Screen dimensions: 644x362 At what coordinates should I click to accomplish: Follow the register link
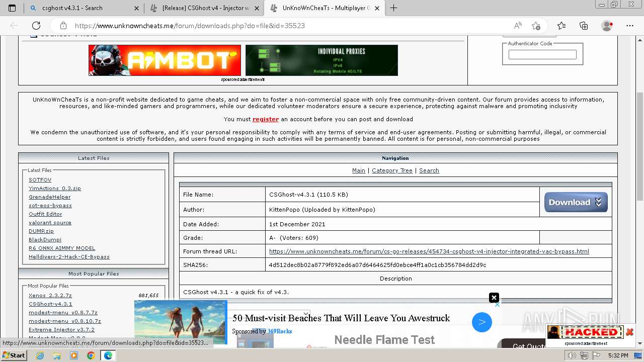click(266, 119)
